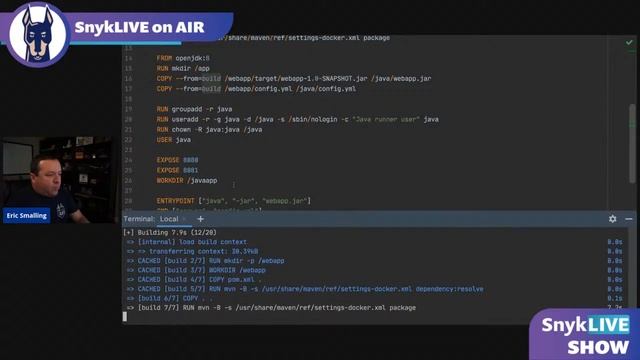Click the '[build 6/7] COPY . .' terminal line

169,298
